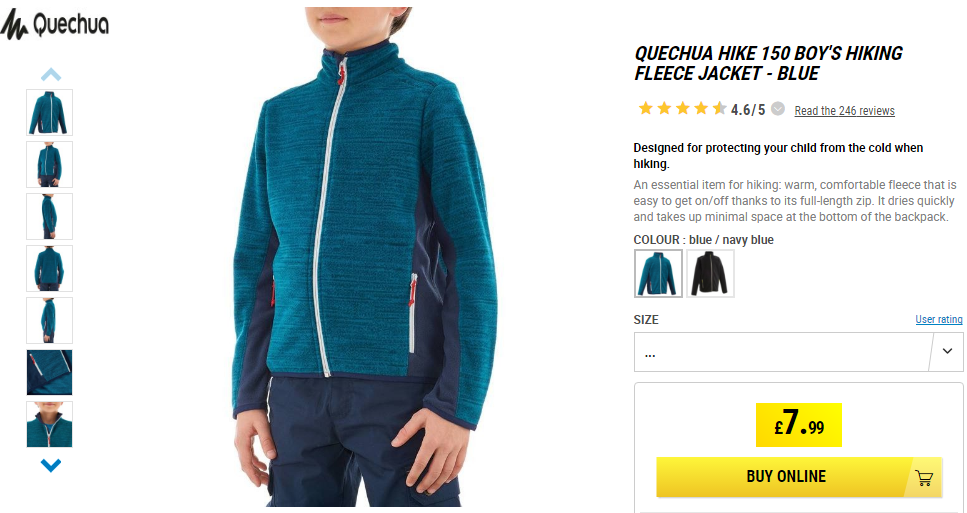
Task: Open Read the 246 reviews link
Action: pos(844,110)
